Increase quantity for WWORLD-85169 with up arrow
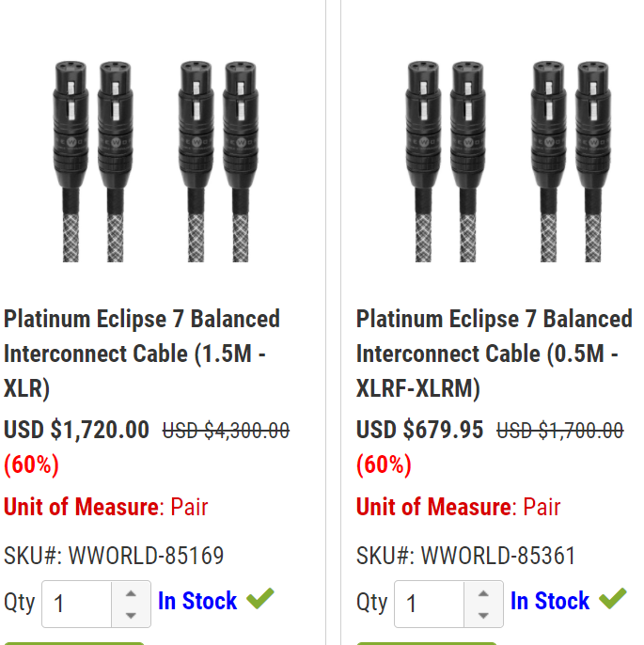 tap(131, 593)
